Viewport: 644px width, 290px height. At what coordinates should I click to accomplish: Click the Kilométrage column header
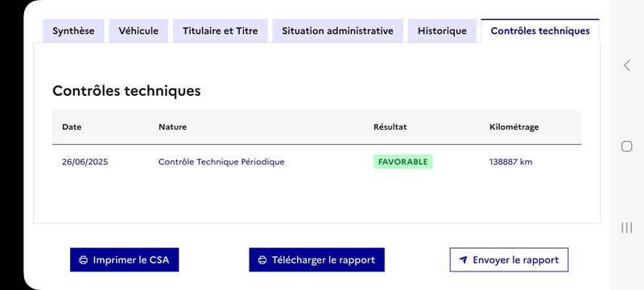pyautogui.click(x=514, y=127)
